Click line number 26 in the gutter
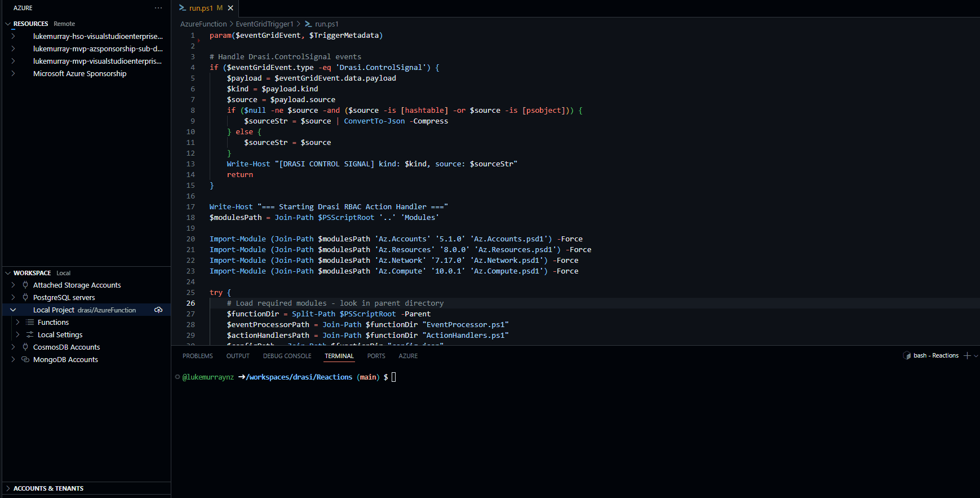980x498 pixels. click(191, 303)
